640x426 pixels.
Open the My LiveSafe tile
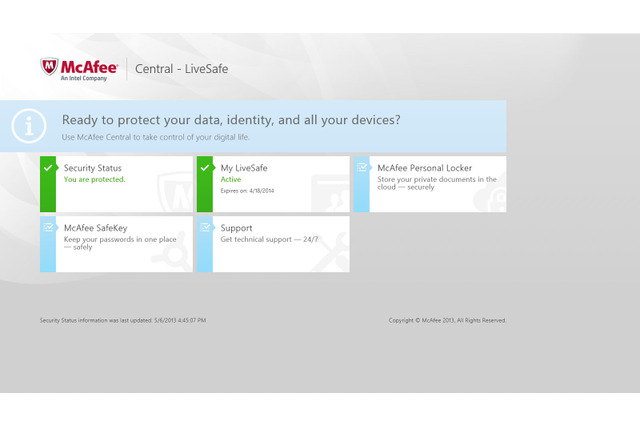pyautogui.click(x=273, y=184)
